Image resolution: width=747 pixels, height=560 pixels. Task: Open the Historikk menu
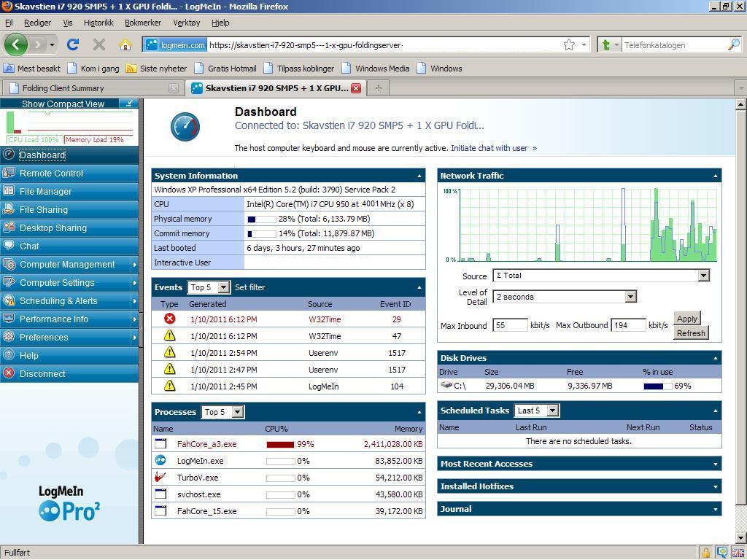[98, 23]
